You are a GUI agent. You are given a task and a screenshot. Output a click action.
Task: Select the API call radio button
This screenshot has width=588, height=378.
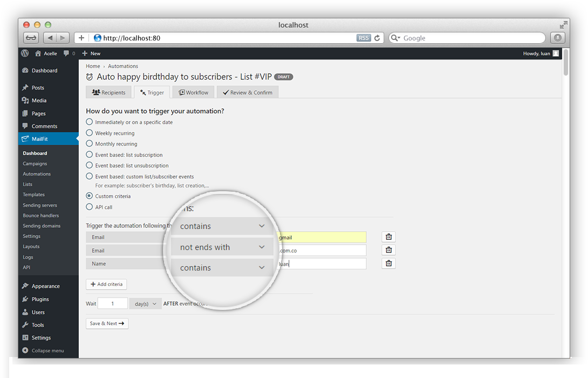pyautogui.click(x=89, y=207)
